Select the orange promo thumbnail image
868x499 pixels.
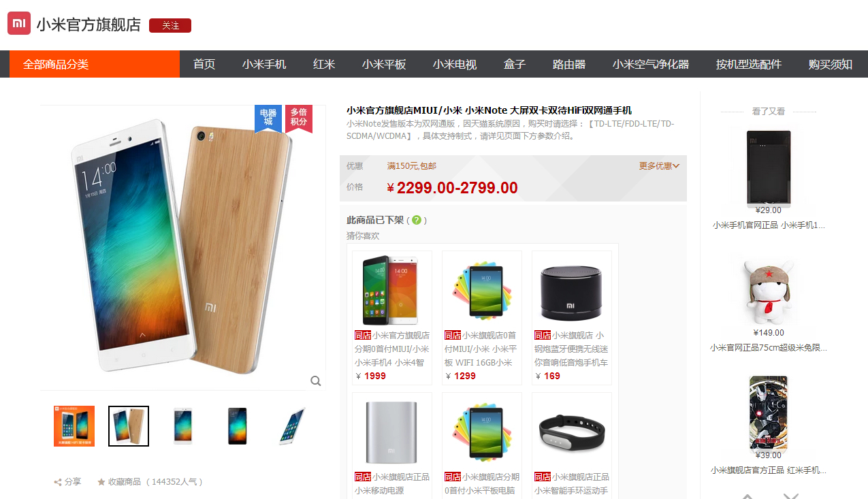click(x=74, y=426)
